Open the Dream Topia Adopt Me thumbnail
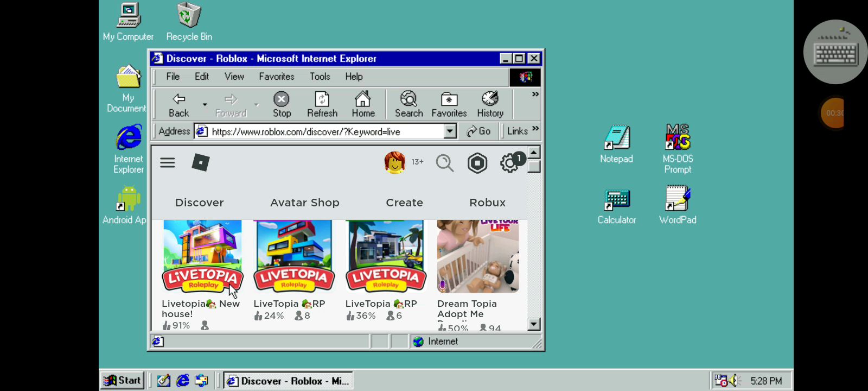This screenshot has width=868, height=391. point(477,256)
